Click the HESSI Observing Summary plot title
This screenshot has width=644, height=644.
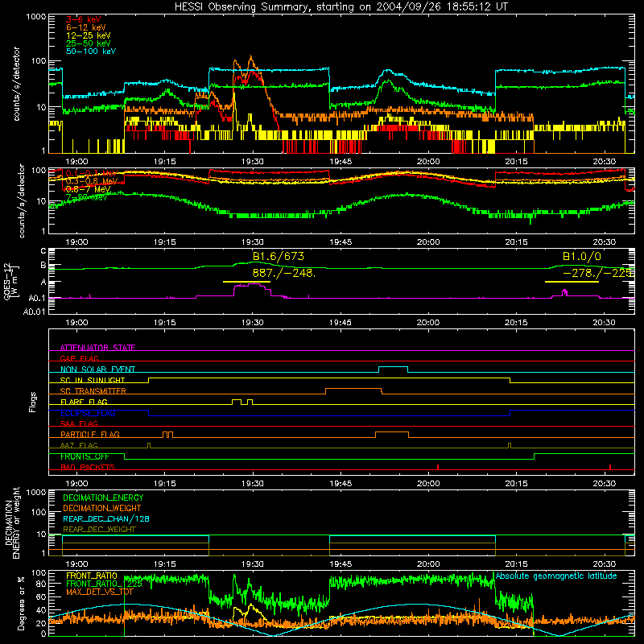point(341,7)
